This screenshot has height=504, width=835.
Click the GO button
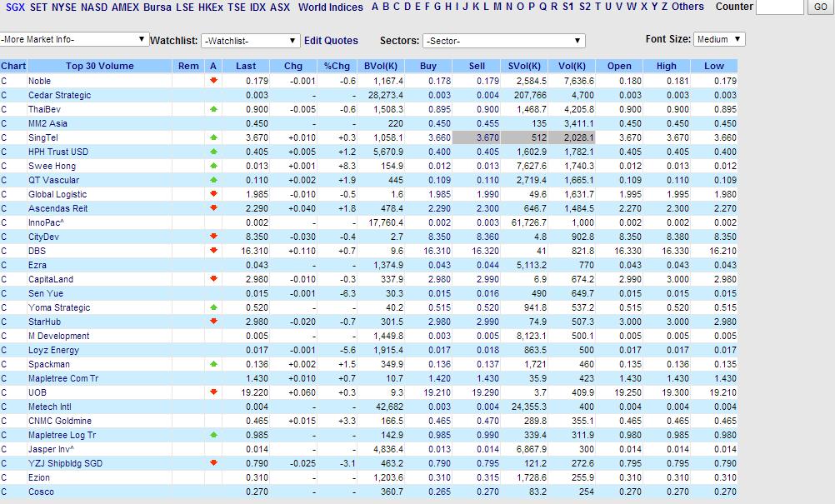(821, 7)
